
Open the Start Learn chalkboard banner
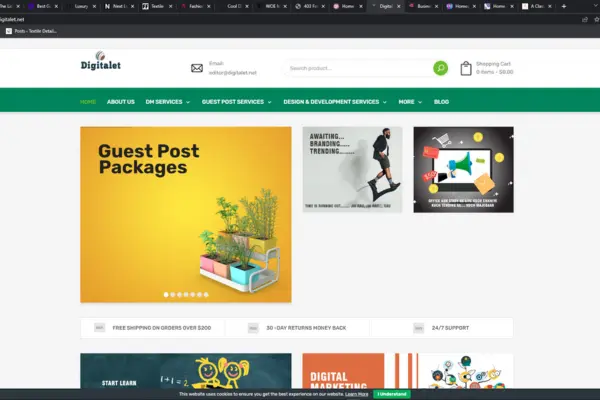coord(186,371)
